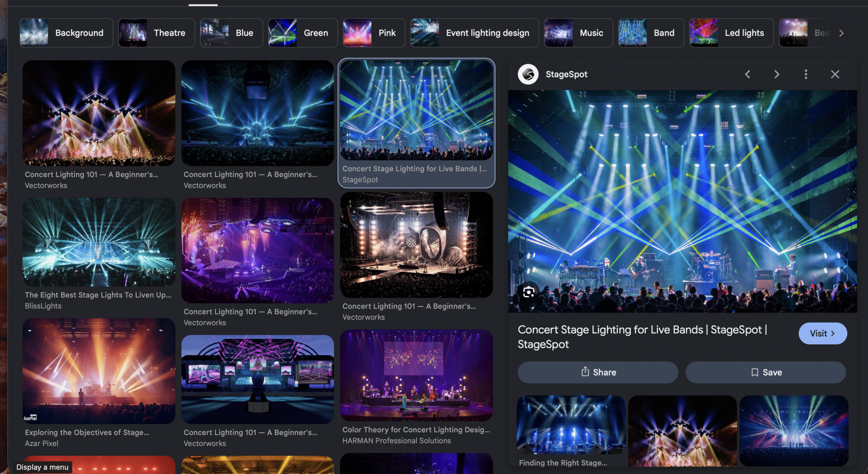The image size is (868, 474).
Task: Search inside image with Lens icon
Action: [x=529, y=292]
